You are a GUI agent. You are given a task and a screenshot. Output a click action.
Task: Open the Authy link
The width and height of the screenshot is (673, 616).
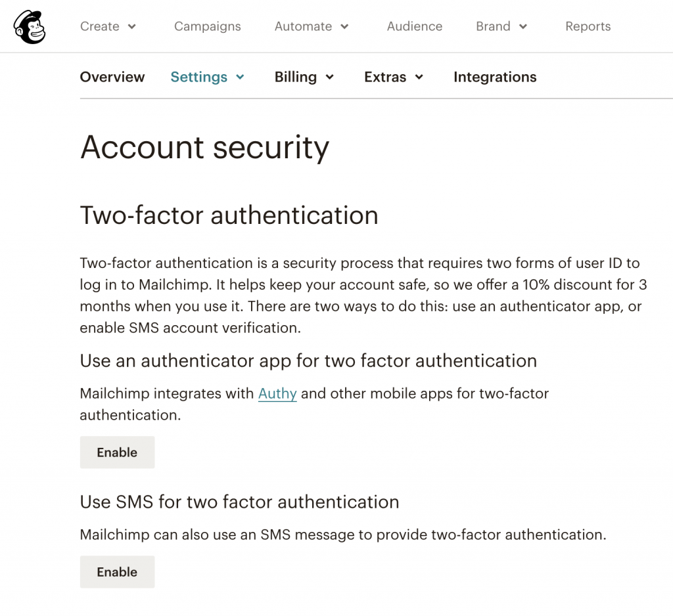[x=277, y=393]
